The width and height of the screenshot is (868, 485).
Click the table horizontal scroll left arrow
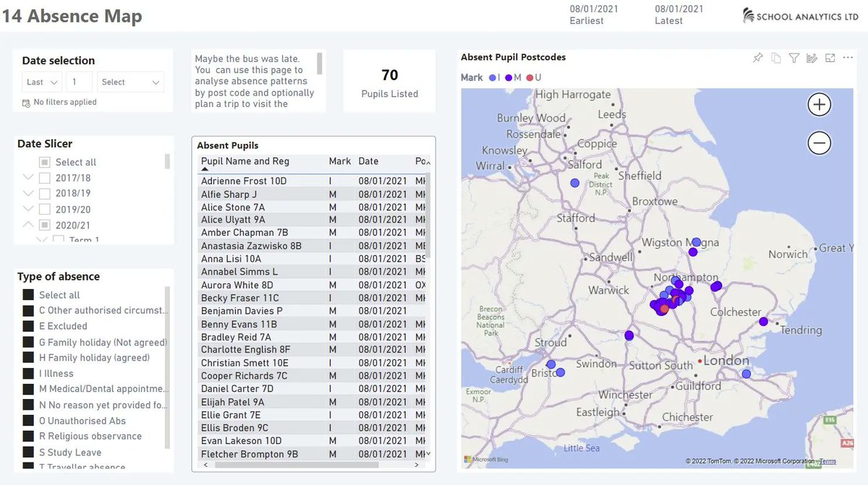205,464
